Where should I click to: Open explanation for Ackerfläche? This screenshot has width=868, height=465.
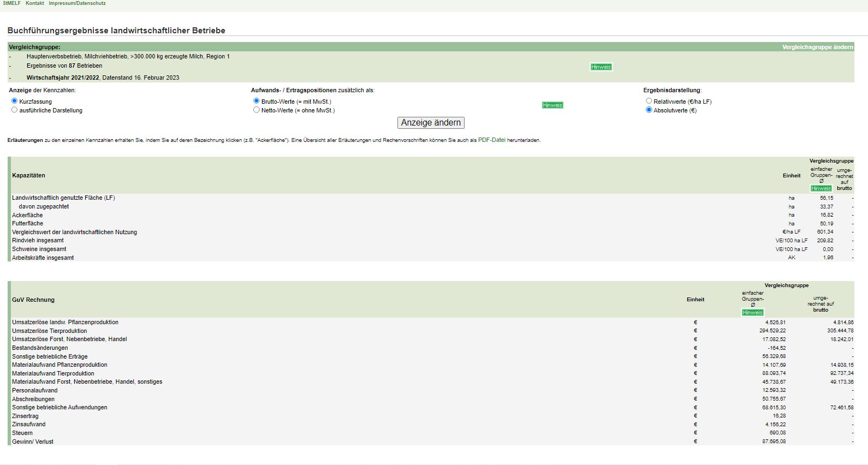pos(27,215)
